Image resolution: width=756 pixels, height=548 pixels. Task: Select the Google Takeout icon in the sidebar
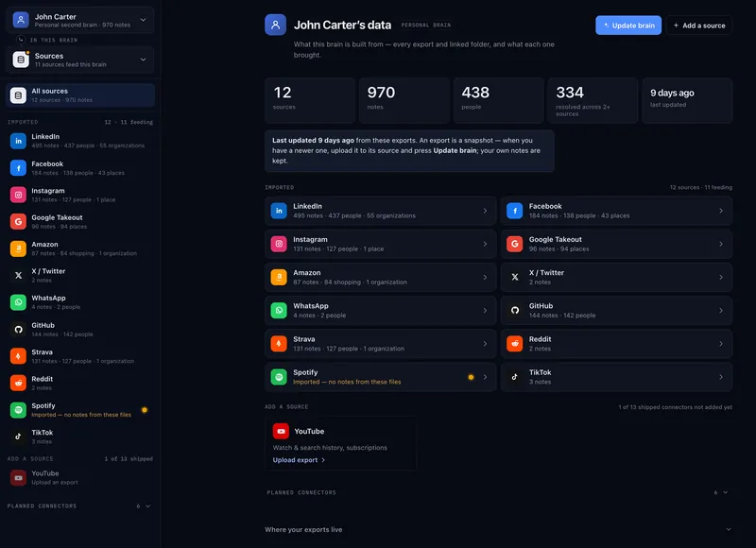click(18, 222)
